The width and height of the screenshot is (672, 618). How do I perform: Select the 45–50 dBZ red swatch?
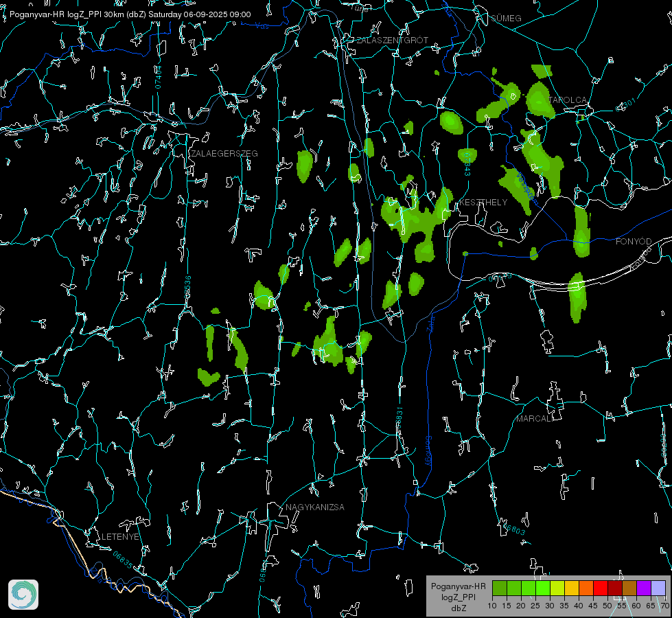601,588
